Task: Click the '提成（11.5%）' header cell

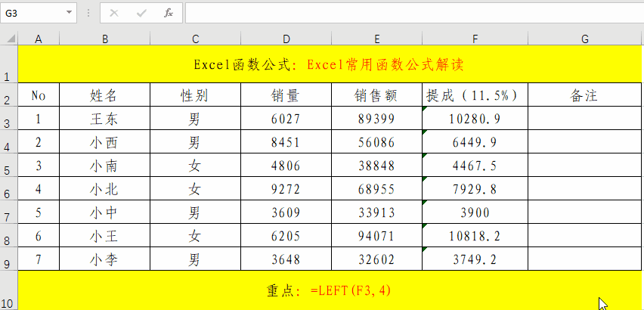Action: click(x=475, y=95)
